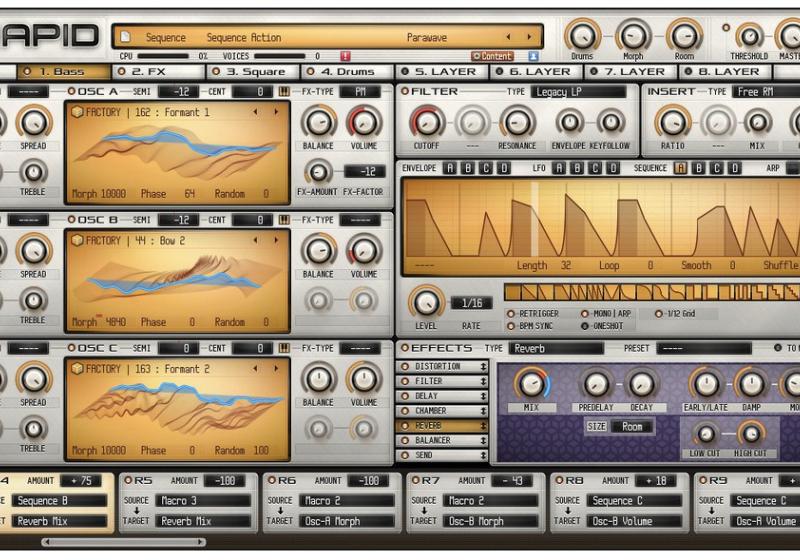800x560 pixels.
Task: Toggle the BPM Sync option
Action: [x=511, y=326]
